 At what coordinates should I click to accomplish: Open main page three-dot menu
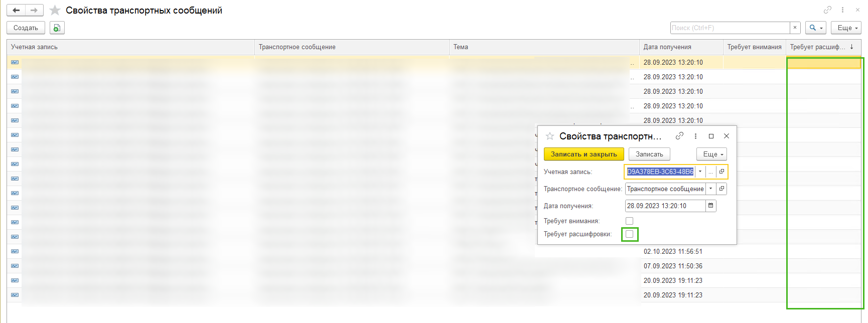[842, 10]
